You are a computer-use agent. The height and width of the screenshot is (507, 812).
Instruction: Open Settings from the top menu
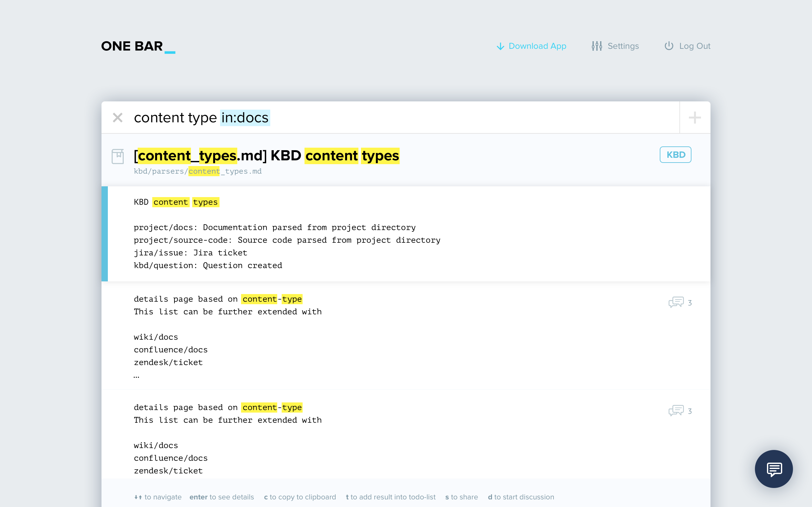(623, 46)
